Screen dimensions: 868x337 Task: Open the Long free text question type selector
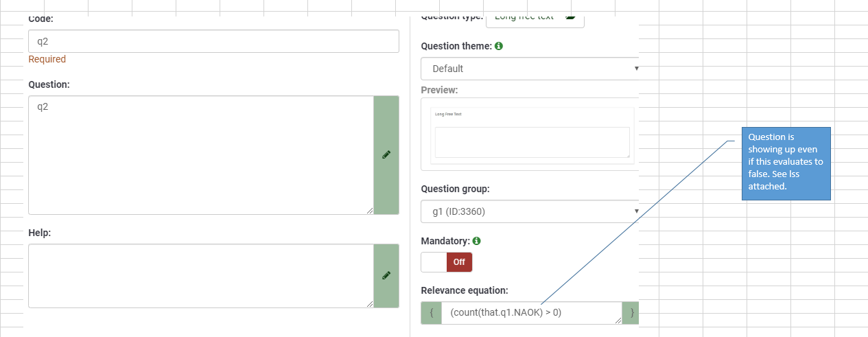pos(535,18)
